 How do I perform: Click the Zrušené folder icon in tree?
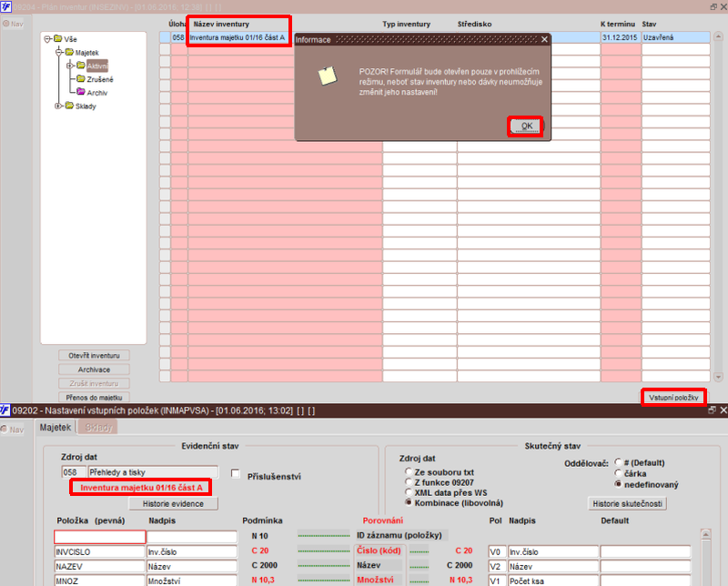click(81, 78)
